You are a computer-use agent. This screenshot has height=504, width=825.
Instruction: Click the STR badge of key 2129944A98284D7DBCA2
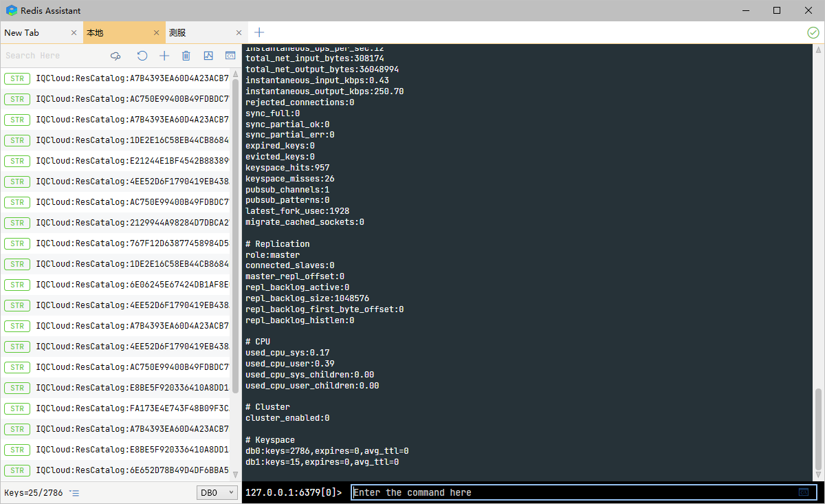[17, 223]
